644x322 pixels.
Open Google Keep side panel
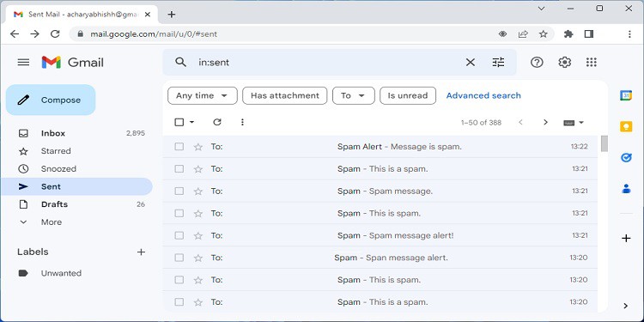coord(626,126)
